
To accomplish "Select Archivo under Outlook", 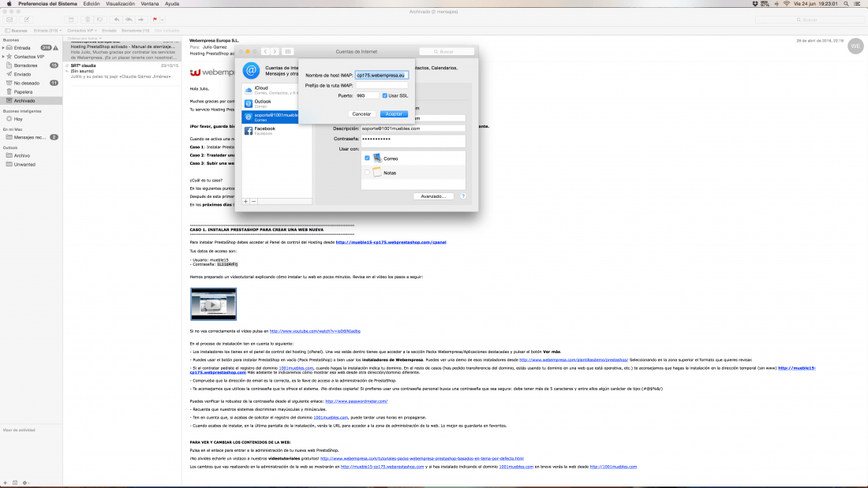I will coord(31,155).
